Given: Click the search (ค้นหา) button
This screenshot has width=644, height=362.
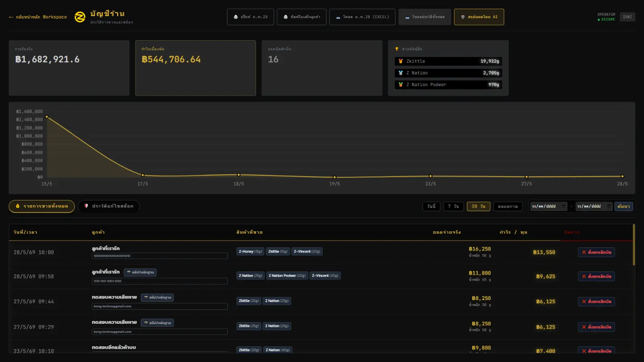Looking at the screenshot, I should (623, 206).
